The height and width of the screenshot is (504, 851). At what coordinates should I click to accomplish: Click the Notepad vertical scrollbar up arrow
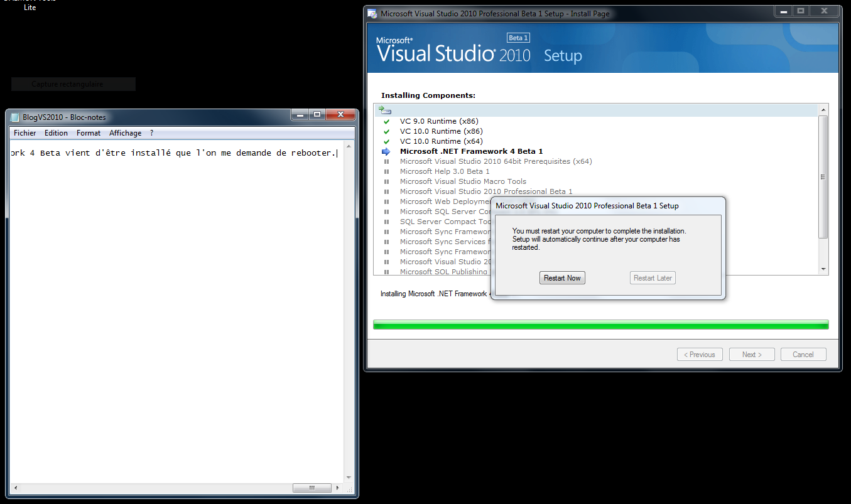click(349, 146)
